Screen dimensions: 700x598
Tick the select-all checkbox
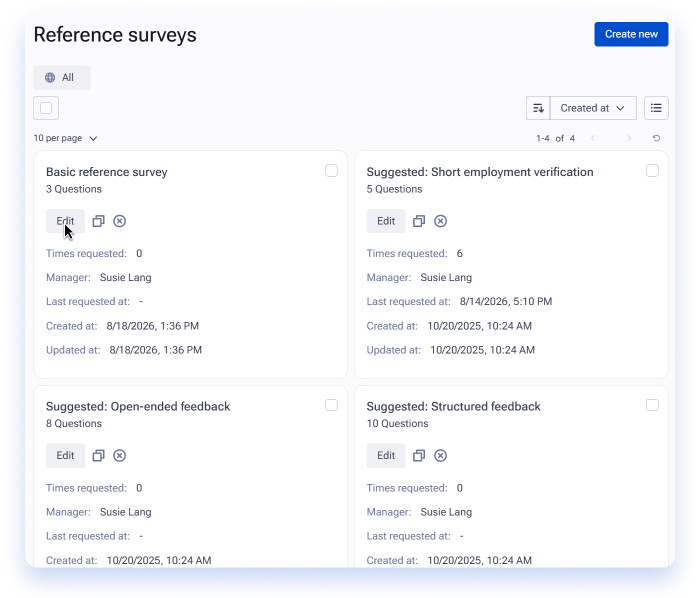[x=46, y=108]
